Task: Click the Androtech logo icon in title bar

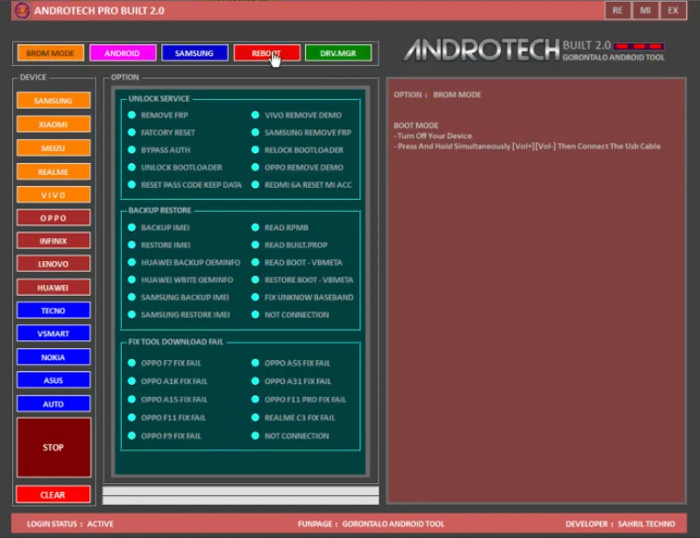Action: pos(22,10)
